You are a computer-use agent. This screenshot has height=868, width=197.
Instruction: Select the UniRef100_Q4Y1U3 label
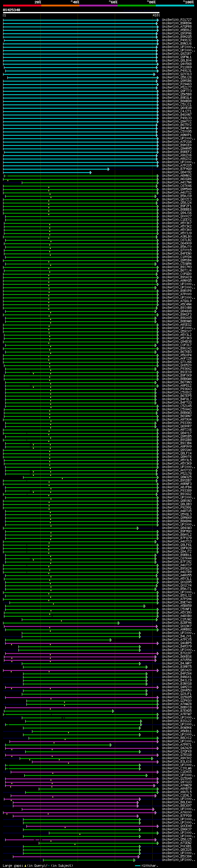tap(176, 782)
